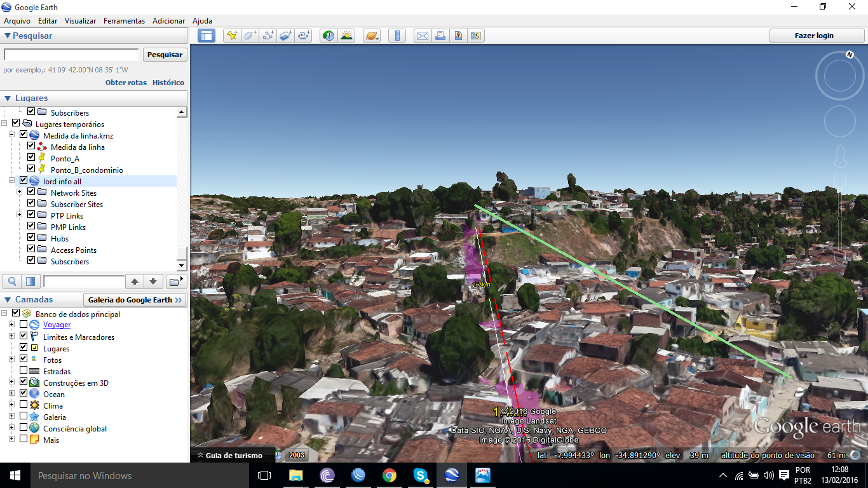Add an image overlay from the toolbar

[285, 36]
